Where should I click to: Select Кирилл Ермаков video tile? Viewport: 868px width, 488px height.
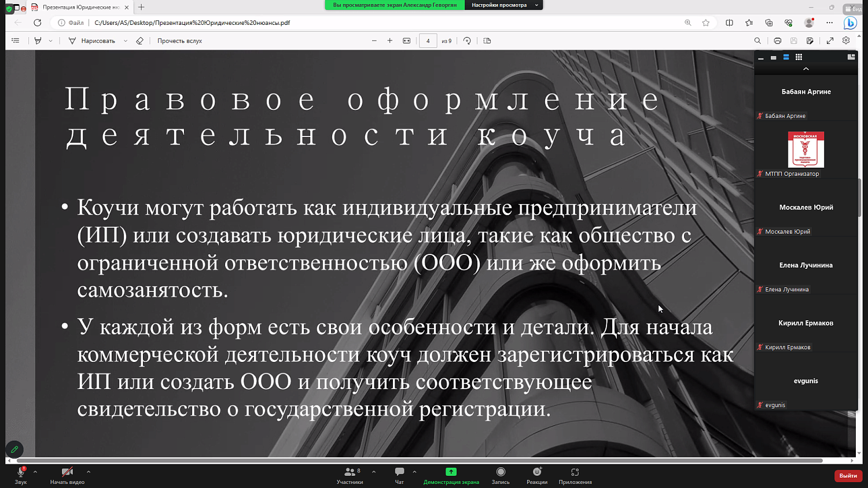click(x=806, y=323)
